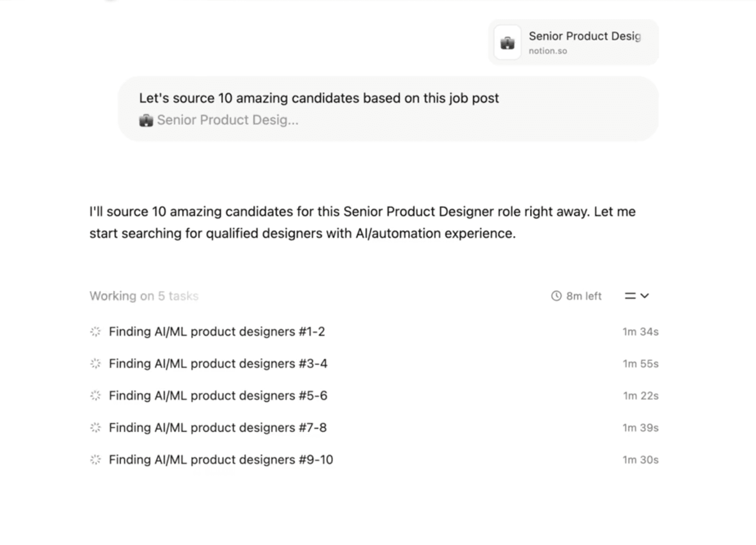Open the Senior Product Desig notion.so attachment
This screenshot has width=756, height=545.
[x=584, y=42]
